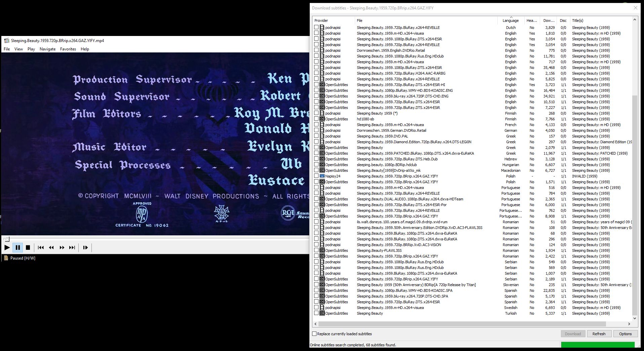This screenshot has width=644, height=351.
Task: Tick the Finnish hd1080-sb subtitle checkbox
Action: point(316,119)
